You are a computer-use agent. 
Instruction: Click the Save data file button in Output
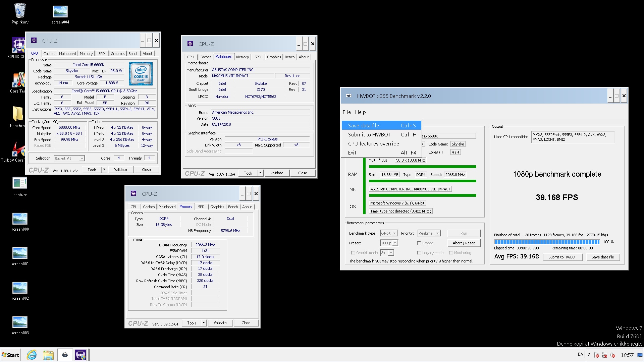pyautogui.click(x=603, y=257)
